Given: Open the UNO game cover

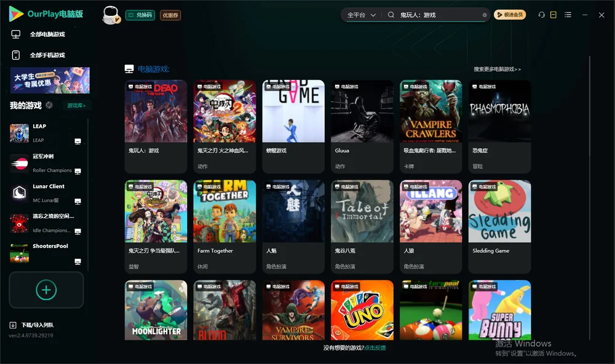Looking at the screenshot, I should pyautogui.click(x=362, y=311).
